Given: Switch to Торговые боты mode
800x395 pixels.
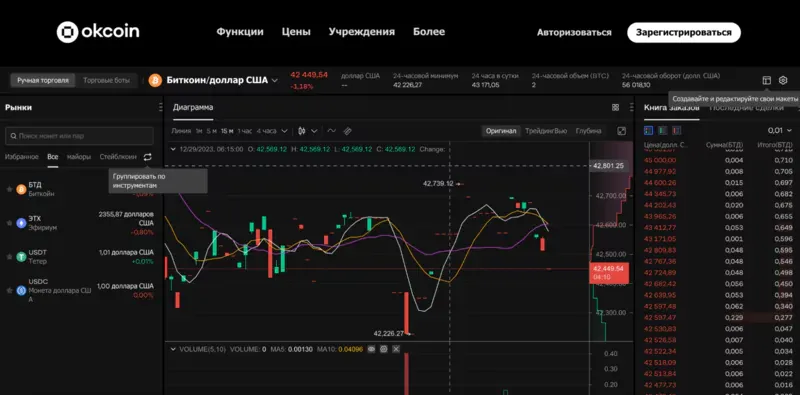Looking at the screenshot, I should pyautogui.click(x=106, y=81).
